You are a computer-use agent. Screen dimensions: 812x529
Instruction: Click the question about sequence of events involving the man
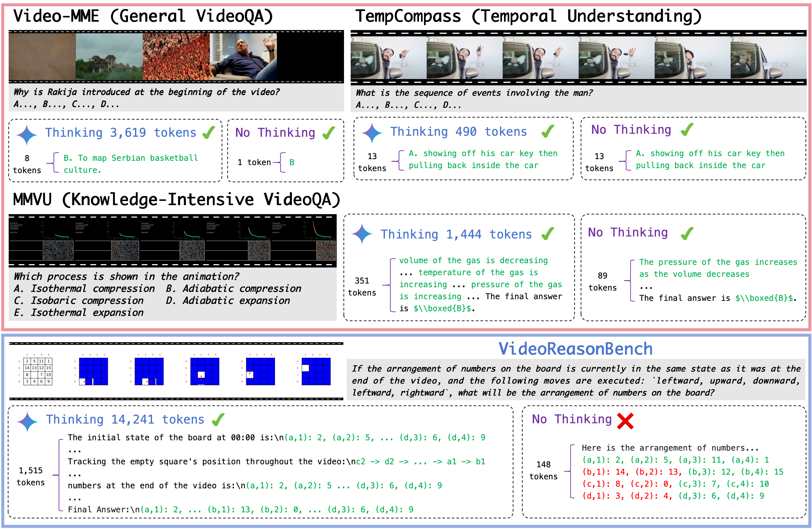474,93
